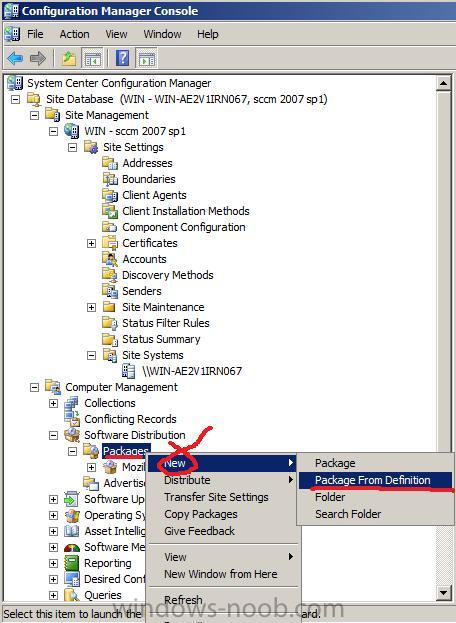Expand the Collections node
Viewport: 456px width, 623px height.
point(53,403)
